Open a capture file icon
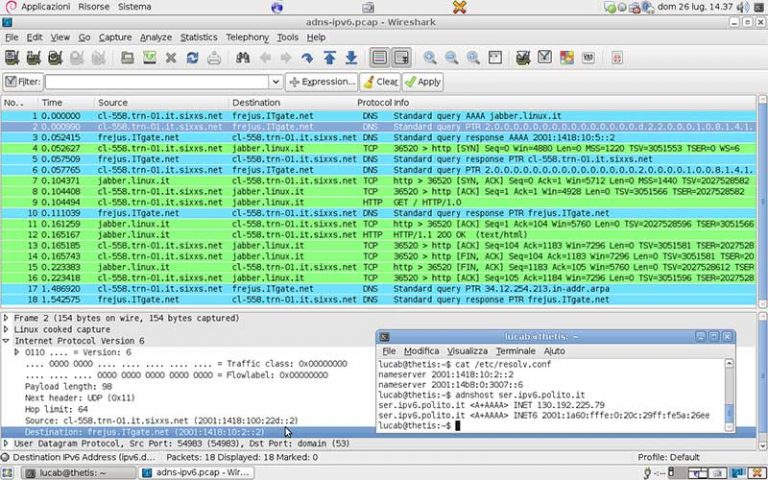Viewport: 768px width, 480px height. click(x=127, y=58)
